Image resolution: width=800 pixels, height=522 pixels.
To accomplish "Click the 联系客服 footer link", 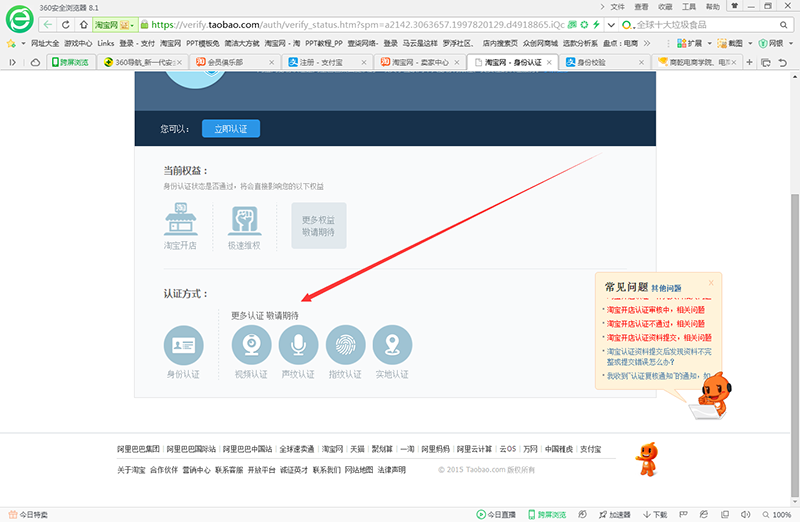I will [x=229, y=470].
